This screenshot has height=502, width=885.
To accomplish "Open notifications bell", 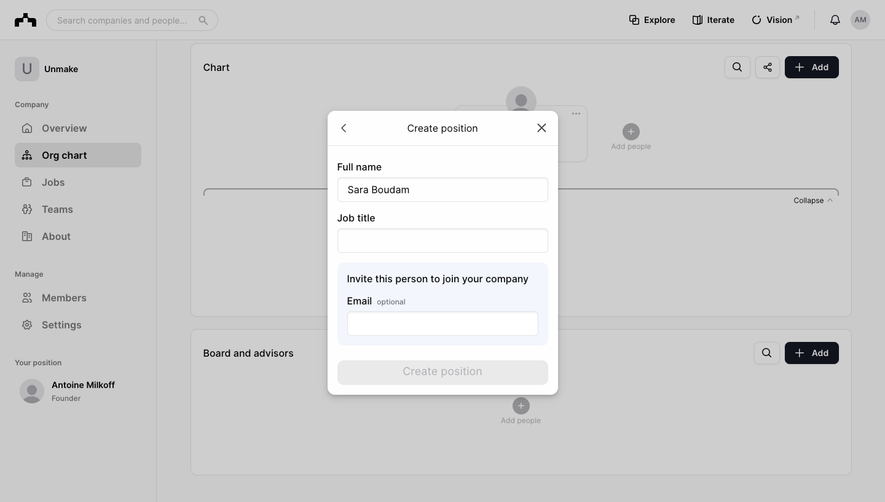I will 835,20.
